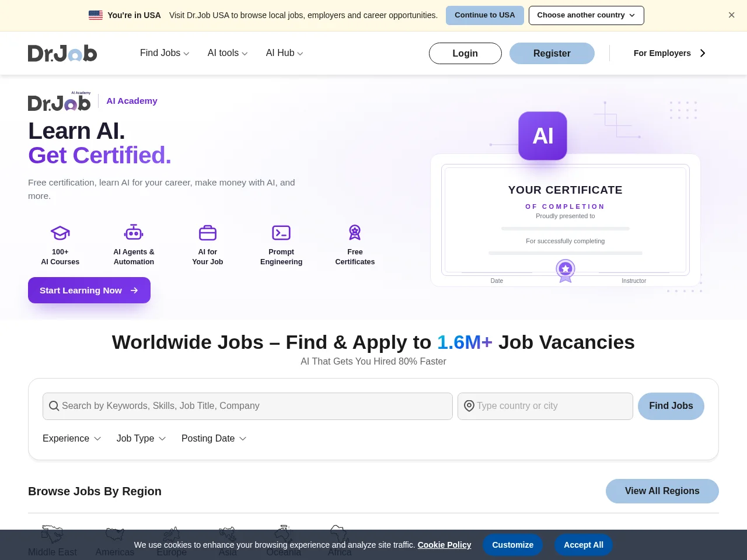Select the Oceania region map icon

[284, 533]
